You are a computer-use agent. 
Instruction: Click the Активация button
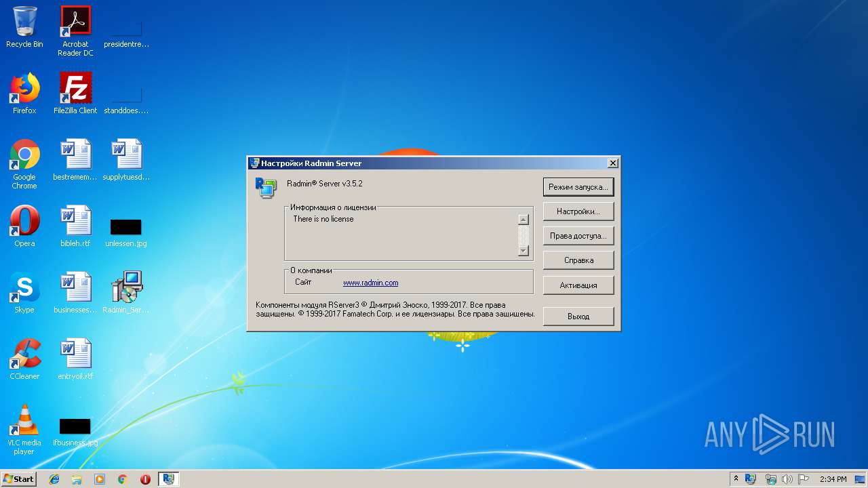[578, 285]
